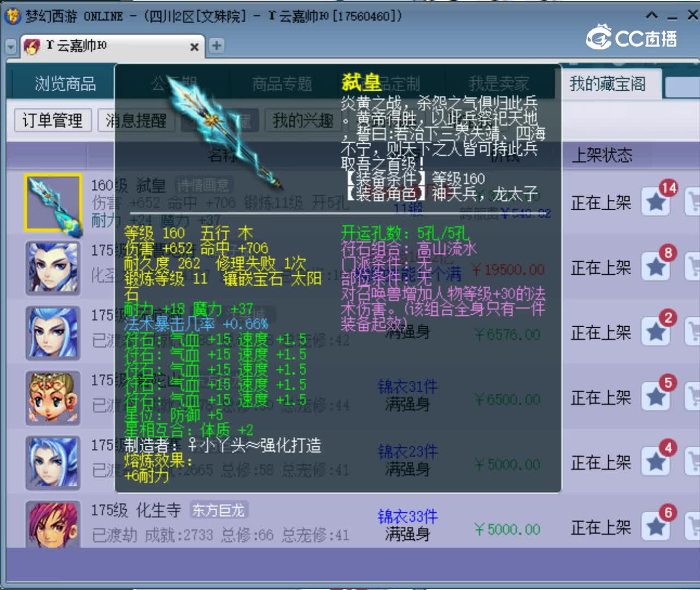Close the 云嘉帅 browser tab

click(194, 47)
